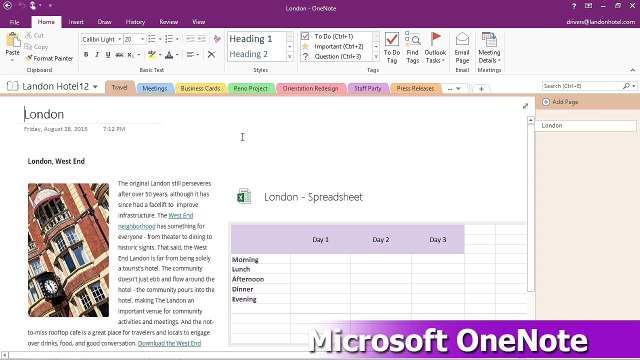640x360 pixels.
Task: Open the File menu
Action: point(14,22)
